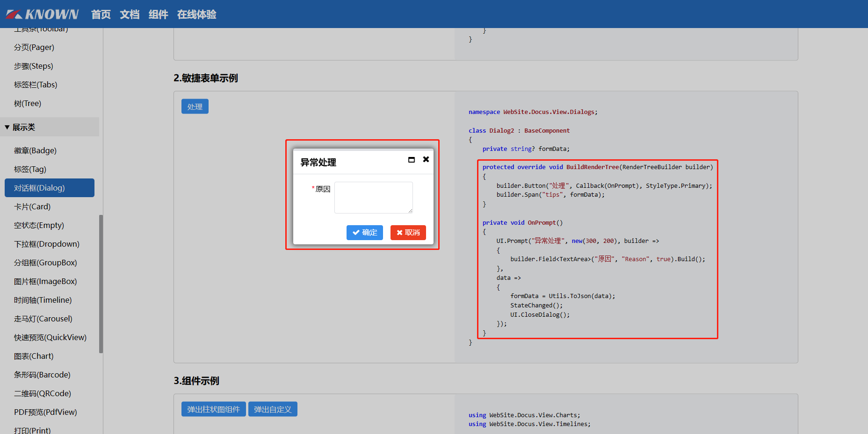Screen dimensions: 868x434
Task: Open the 在线体验 menu item
Action: click(x=196, y=14)
